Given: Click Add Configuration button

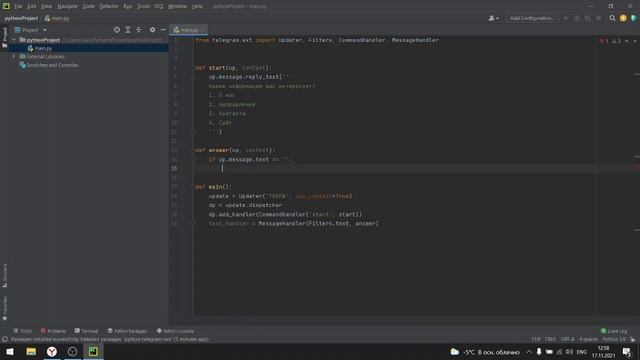Looking at the screenshot, I should click(532, 18).
